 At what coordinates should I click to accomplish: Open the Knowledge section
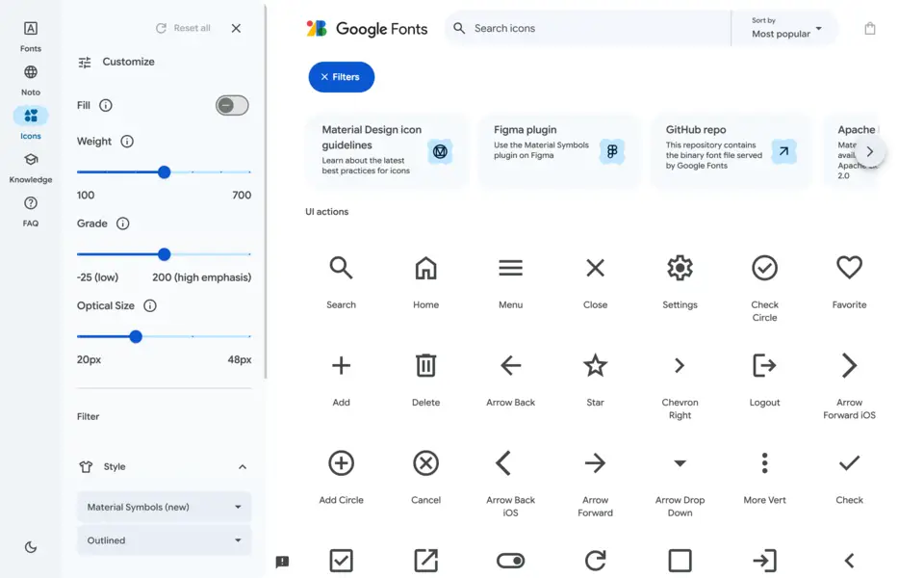pos(31,168)
